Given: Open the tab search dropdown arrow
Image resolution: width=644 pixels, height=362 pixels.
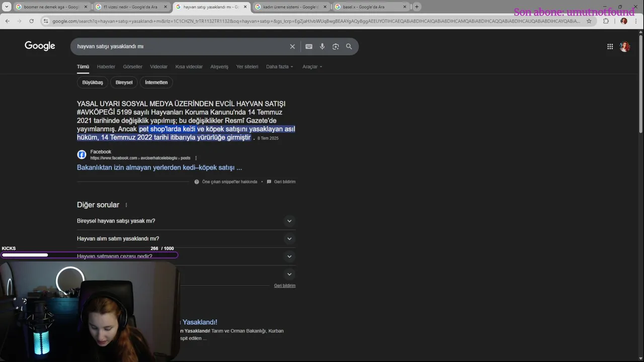Looking at the screenshot, I should (x=7, y=7).
